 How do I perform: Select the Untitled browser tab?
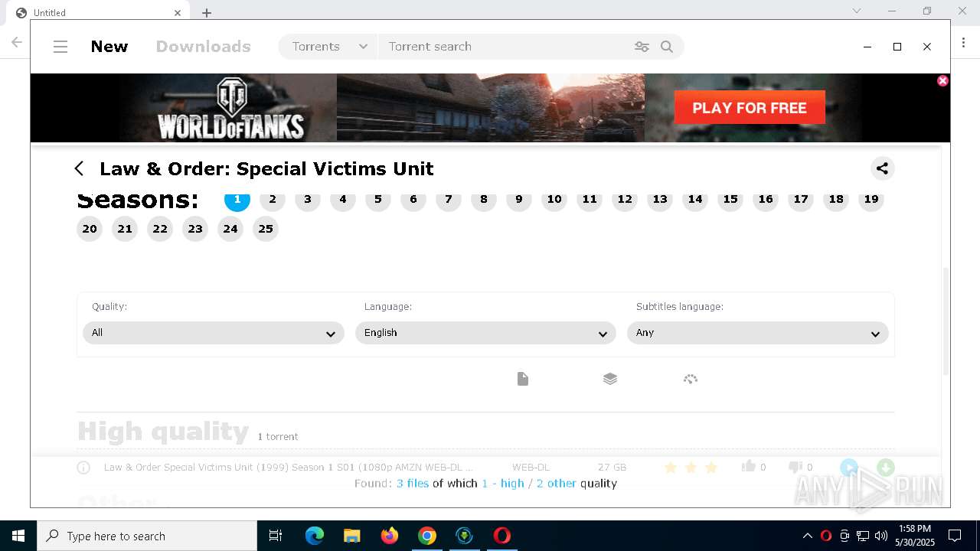tap(100, 13)
